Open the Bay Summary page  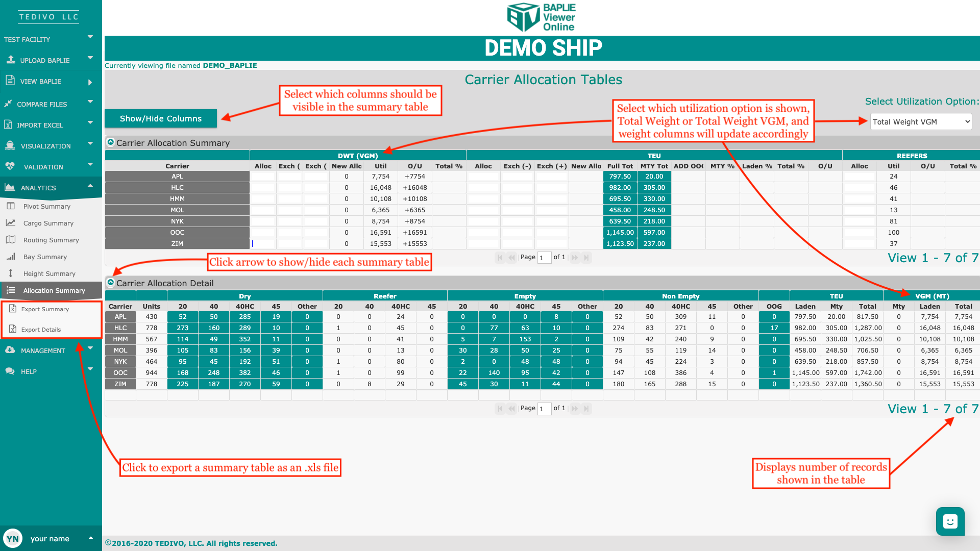pyautogui.click(x=45, y=257)
